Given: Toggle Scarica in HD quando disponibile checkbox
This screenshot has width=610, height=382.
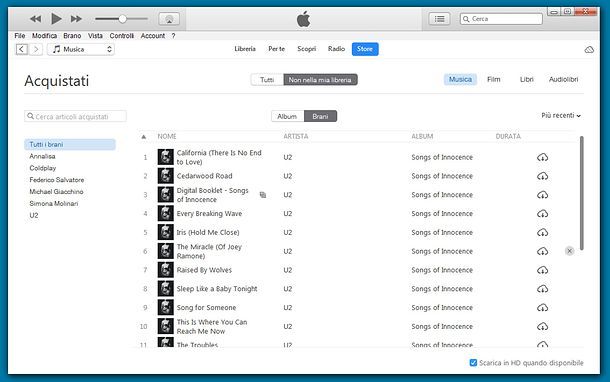Looking at the screenshot, I should (x=473, y=363).
